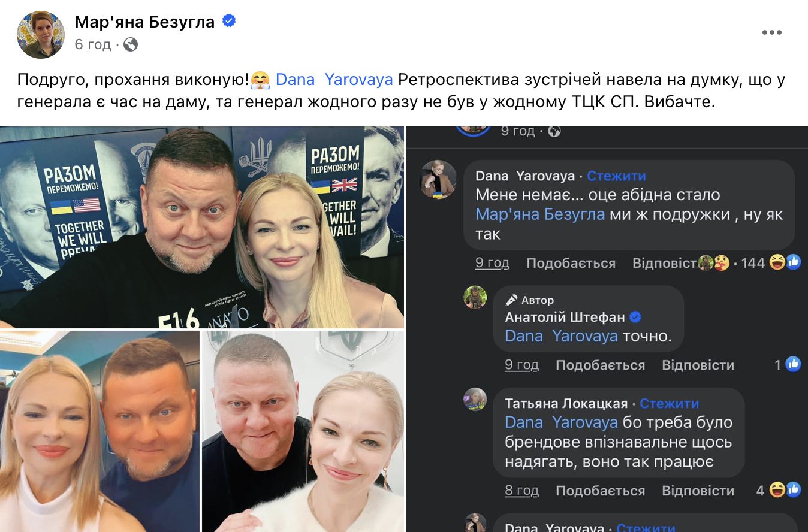The width and height of the screenshot is (808, 532).
Task: Open the bottom-left selfie photo
Action: tap(100, 431)
